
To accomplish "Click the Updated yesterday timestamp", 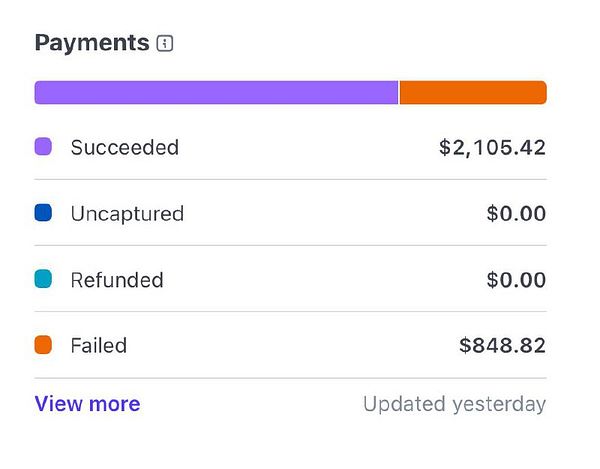I will (x=454, y=404).
